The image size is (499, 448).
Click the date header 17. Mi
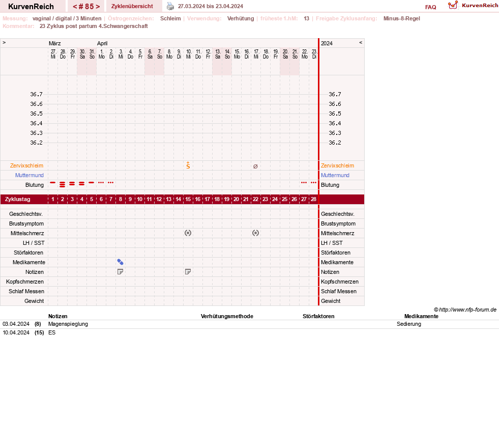point(256,54)
